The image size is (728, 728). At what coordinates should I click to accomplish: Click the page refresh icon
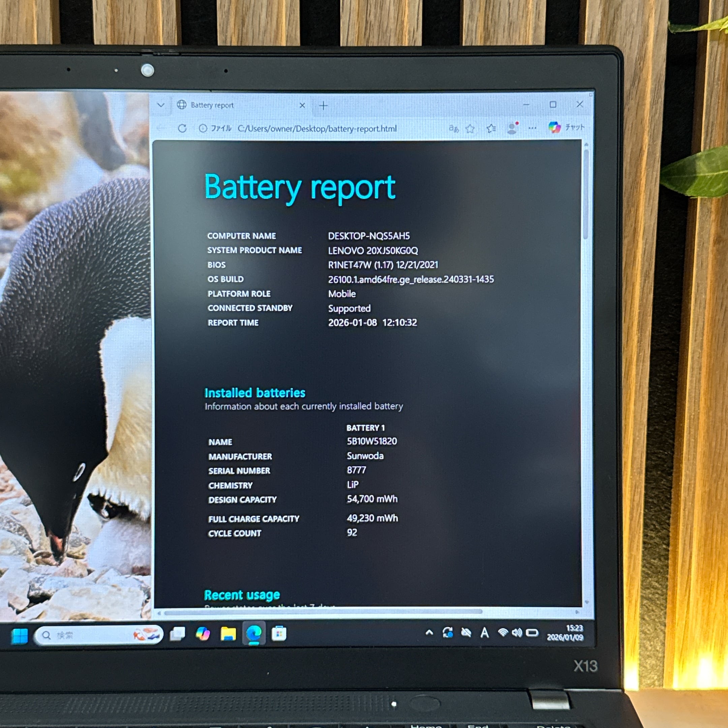[182, 128]
